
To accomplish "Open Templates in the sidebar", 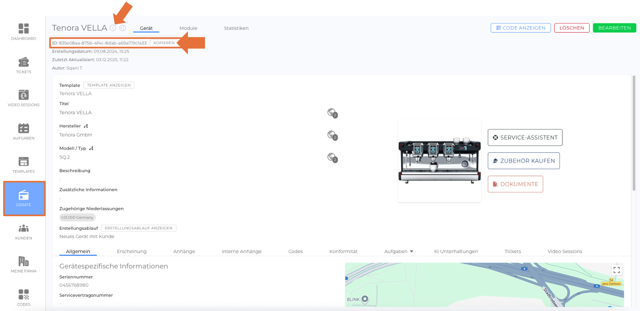I will [x=23, y=165].
